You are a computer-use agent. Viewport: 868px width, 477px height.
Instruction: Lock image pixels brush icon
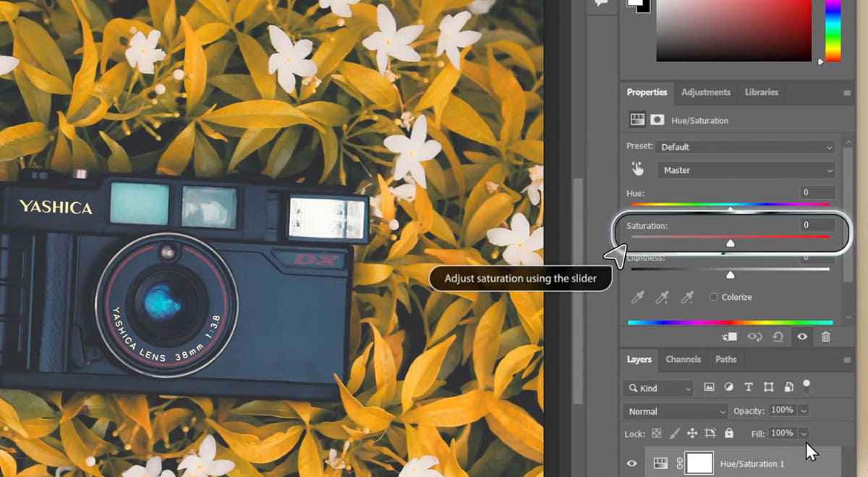tap(674, 433)
